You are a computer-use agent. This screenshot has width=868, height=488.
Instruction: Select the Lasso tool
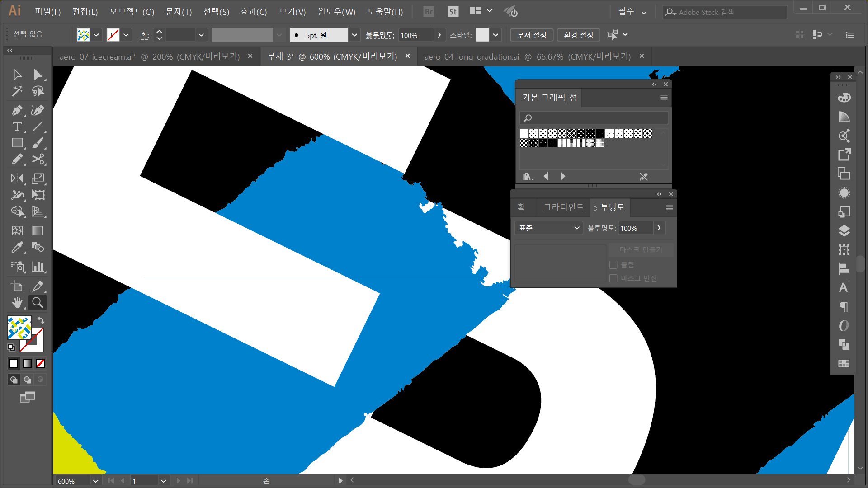38,91
